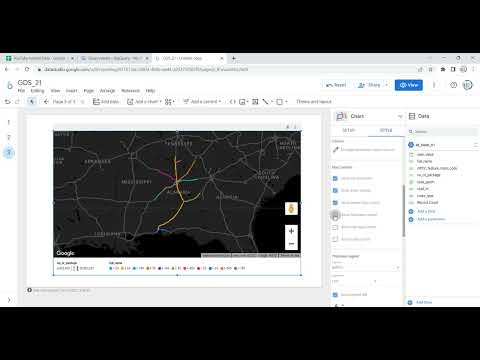480x360 pixels.
Task: Toggle fourth map control checkbox under cursor
Action: pyautogui.click(x=335, y=215)
